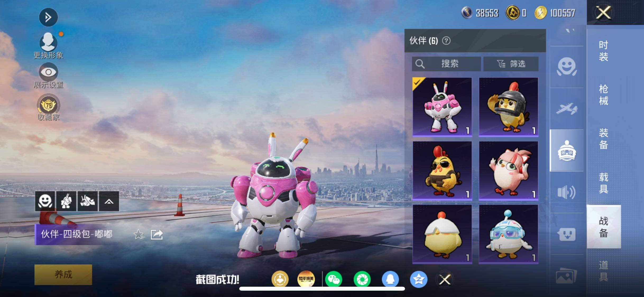Viewport: 644px width, 297px height.
Task: Open 更换形象 change avatar icon
Action: [48, 46]
